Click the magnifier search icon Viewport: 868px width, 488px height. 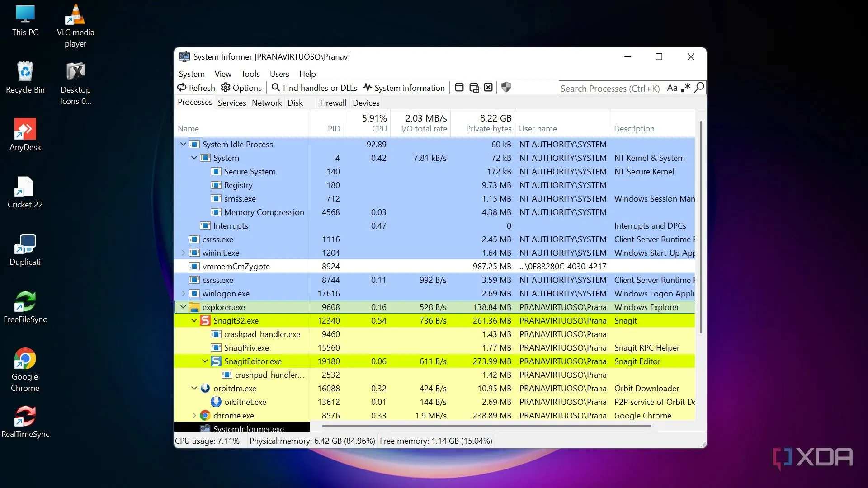[699, 88]
